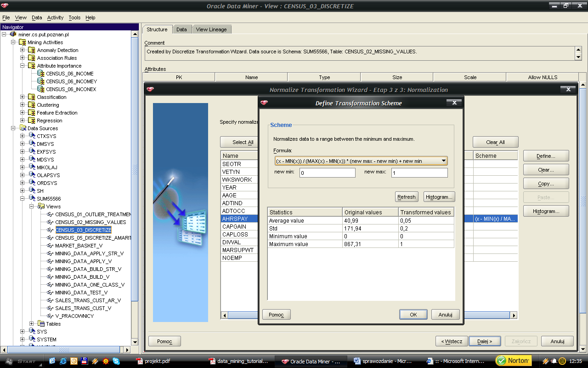Collapse the SUM55566 schema node
The width and height of the screenshot is (588, 368).
[x=23, y=199]
